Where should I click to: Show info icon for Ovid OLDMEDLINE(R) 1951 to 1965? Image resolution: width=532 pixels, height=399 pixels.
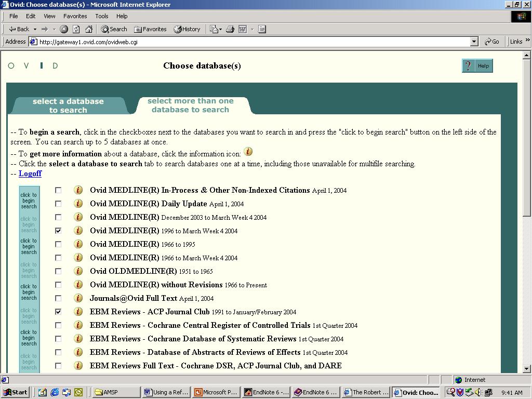coord(78,271)
